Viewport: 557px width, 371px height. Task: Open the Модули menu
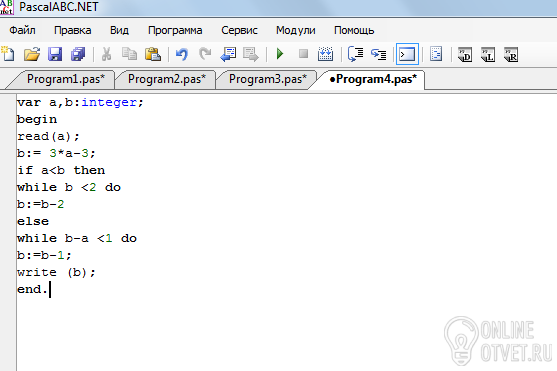coord(296,31)
